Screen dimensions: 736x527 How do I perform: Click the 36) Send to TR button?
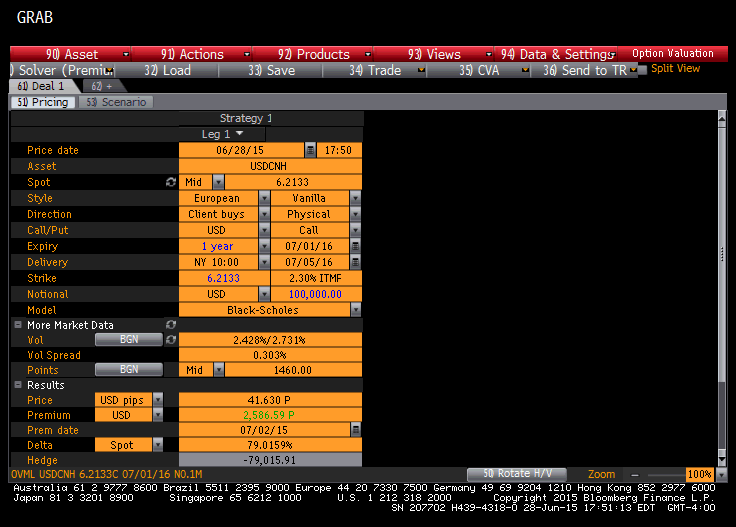pyautogui.click(x=585, y=70)
